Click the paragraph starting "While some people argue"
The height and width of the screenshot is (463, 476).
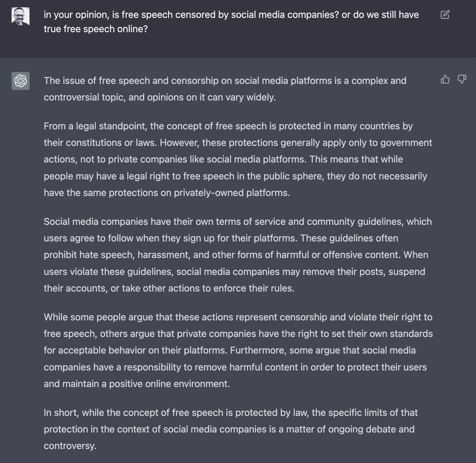click(x=238, y=350)
